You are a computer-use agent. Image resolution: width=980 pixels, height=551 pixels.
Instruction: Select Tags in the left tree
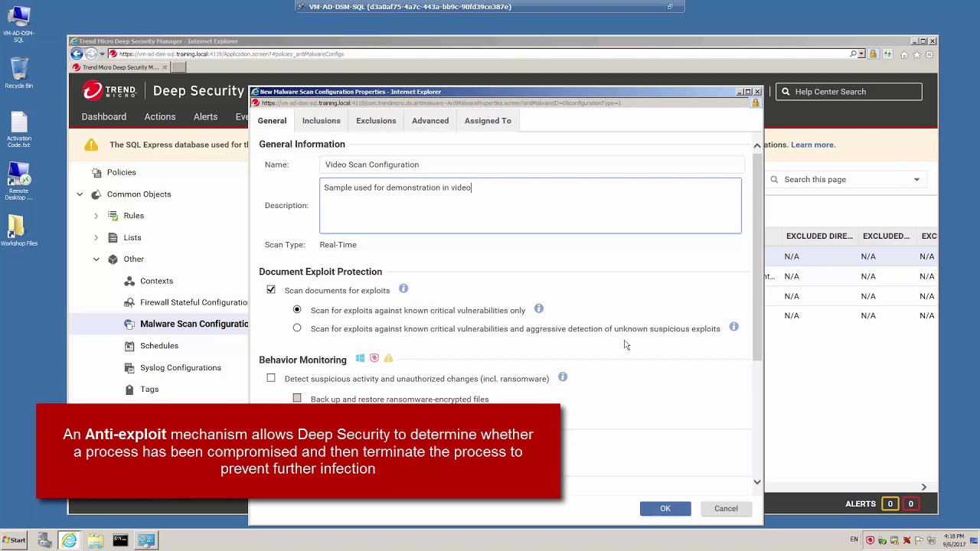tap(149, 390)
